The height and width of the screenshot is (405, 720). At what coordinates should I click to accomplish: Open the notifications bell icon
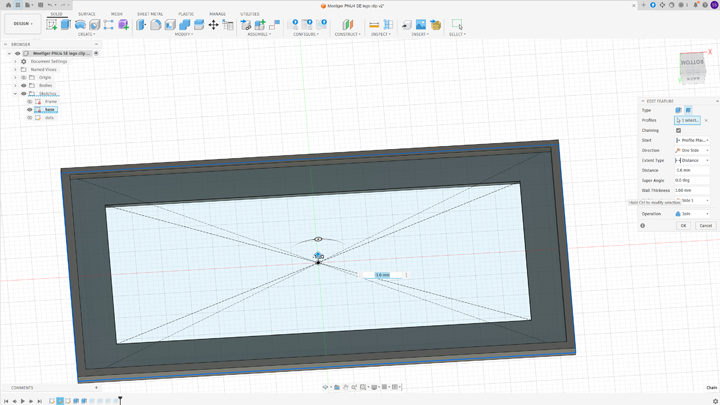pyautogui.click(x=696, y=5)
